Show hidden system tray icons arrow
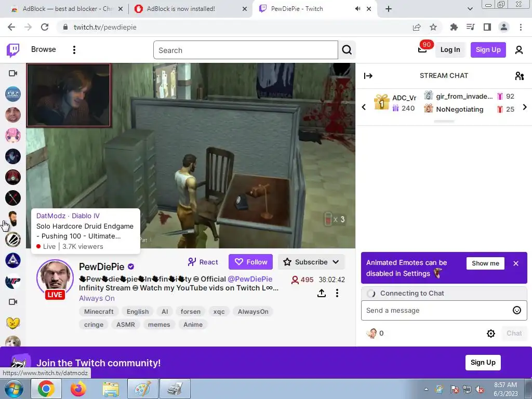This screenshot has width=532, height=399. tap(426, 389)
